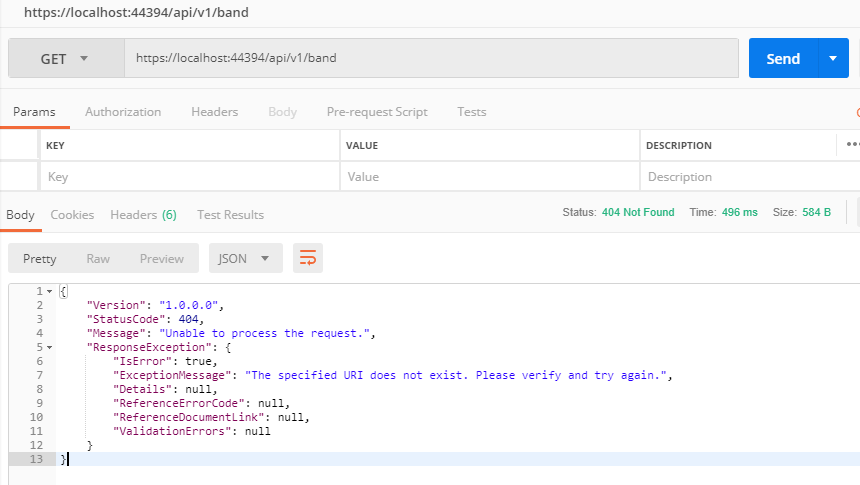Click line number 13 in the gutter
Image resolution: width=860 pixels, height=485 pixels.
pos(36,459)
